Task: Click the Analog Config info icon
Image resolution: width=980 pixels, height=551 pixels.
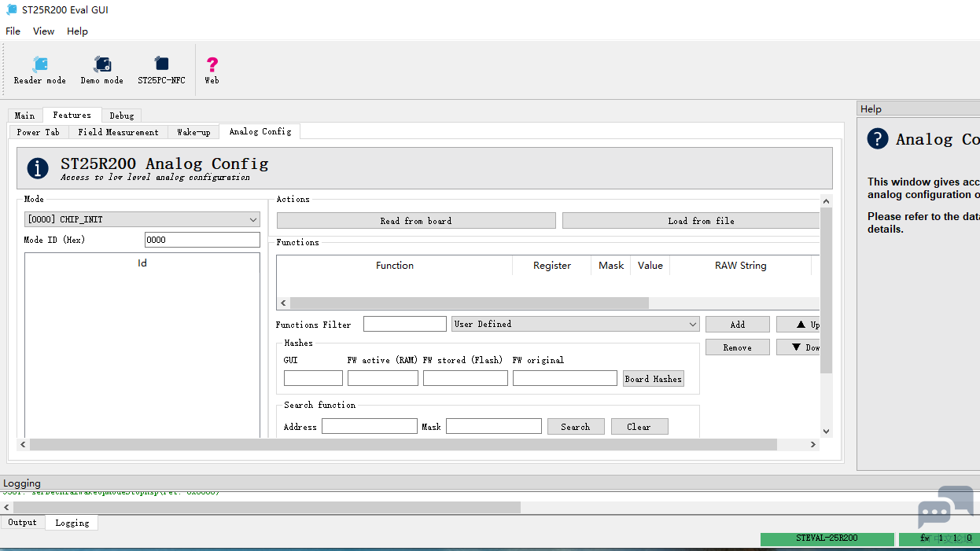Action: pyautogui.click(x=38, y=167)
